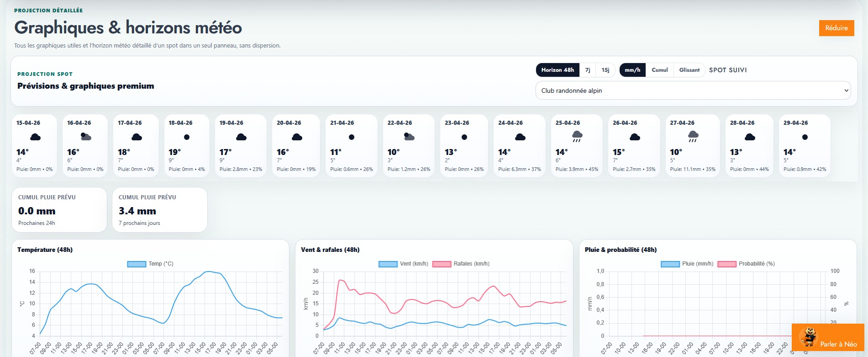Open the Club randonnée alpin spot dropdown

click(x=693, y=91)
